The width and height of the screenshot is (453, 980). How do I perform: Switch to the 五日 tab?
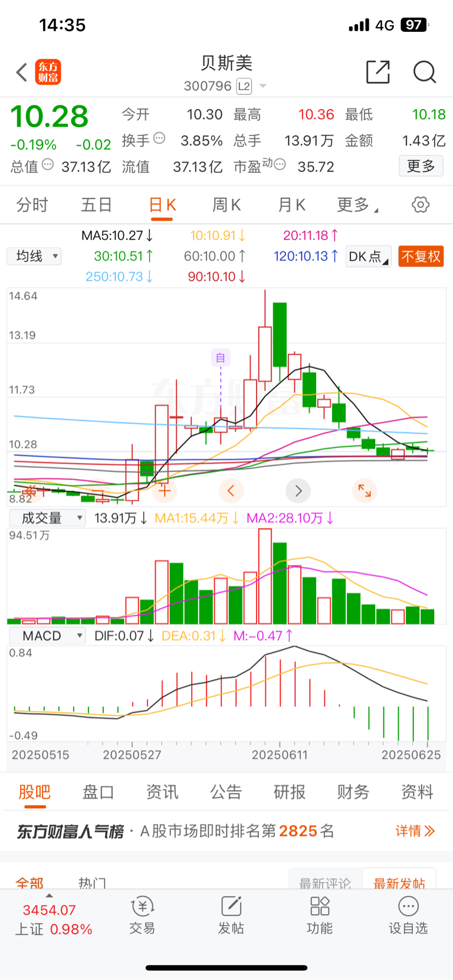(97, 205)
